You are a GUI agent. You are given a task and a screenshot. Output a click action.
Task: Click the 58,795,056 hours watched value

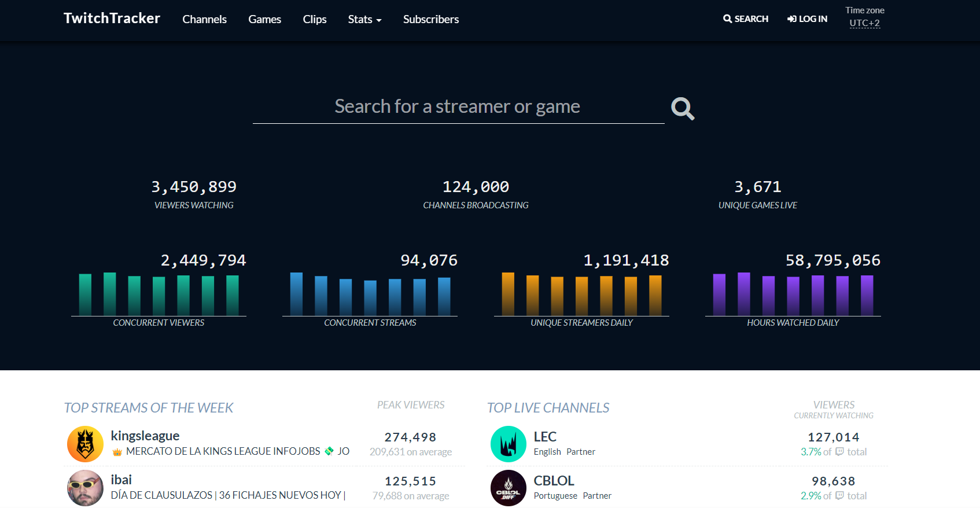(833, 260)
